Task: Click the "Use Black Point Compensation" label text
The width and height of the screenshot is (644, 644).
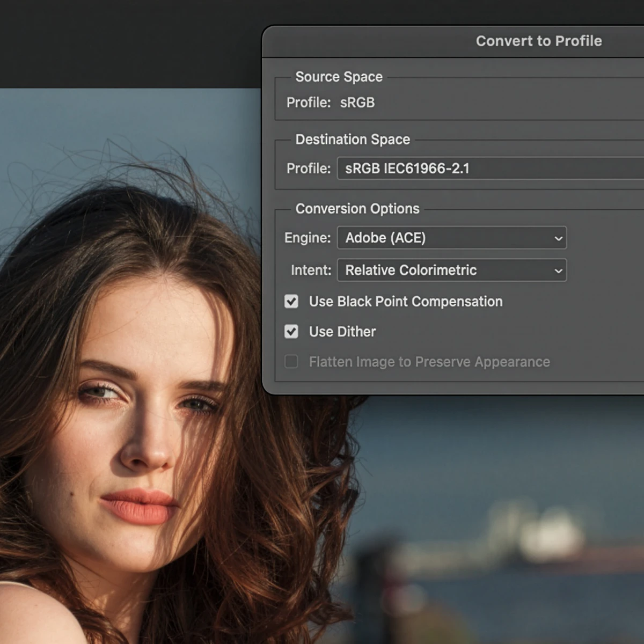Action: [x=405, y=302]
